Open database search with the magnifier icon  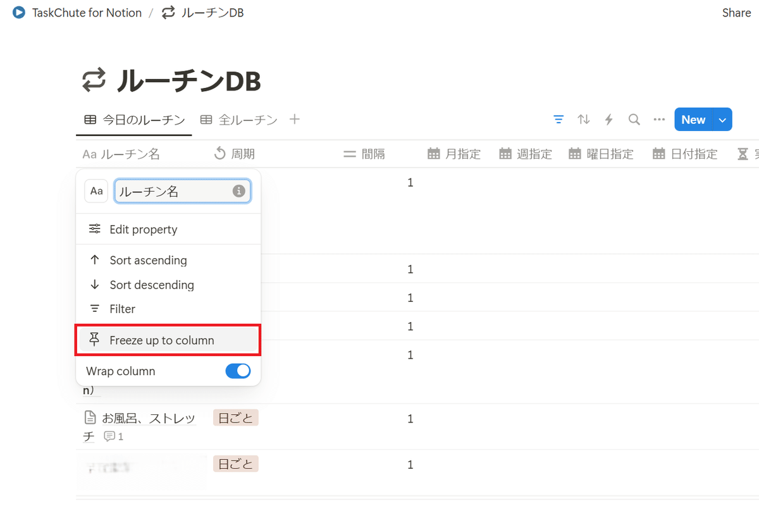pos(634,119)
